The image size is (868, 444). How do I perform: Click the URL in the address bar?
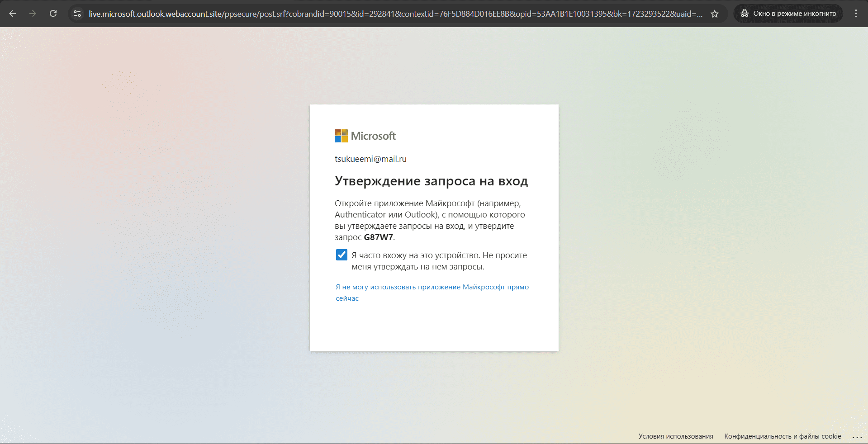coord(395,14)
